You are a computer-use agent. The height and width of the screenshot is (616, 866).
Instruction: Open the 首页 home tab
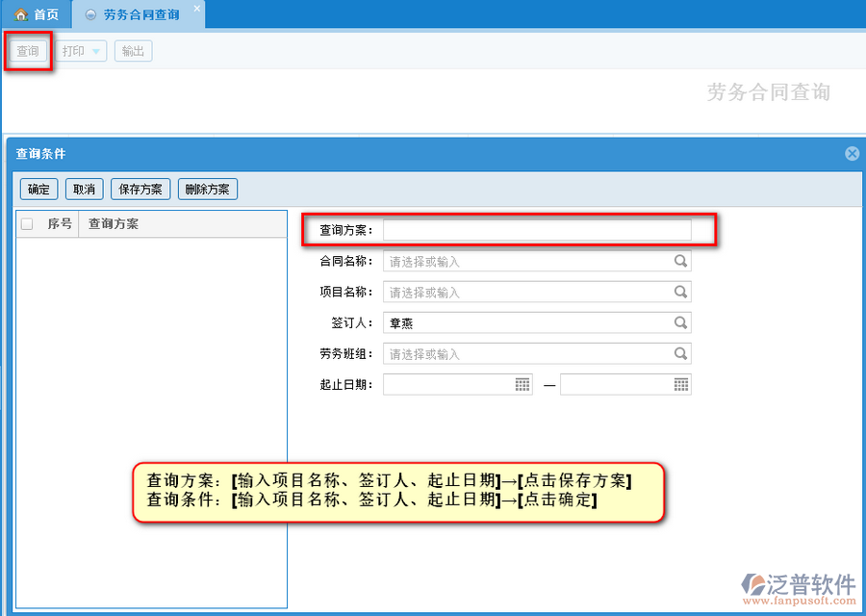tap(37, 14)
